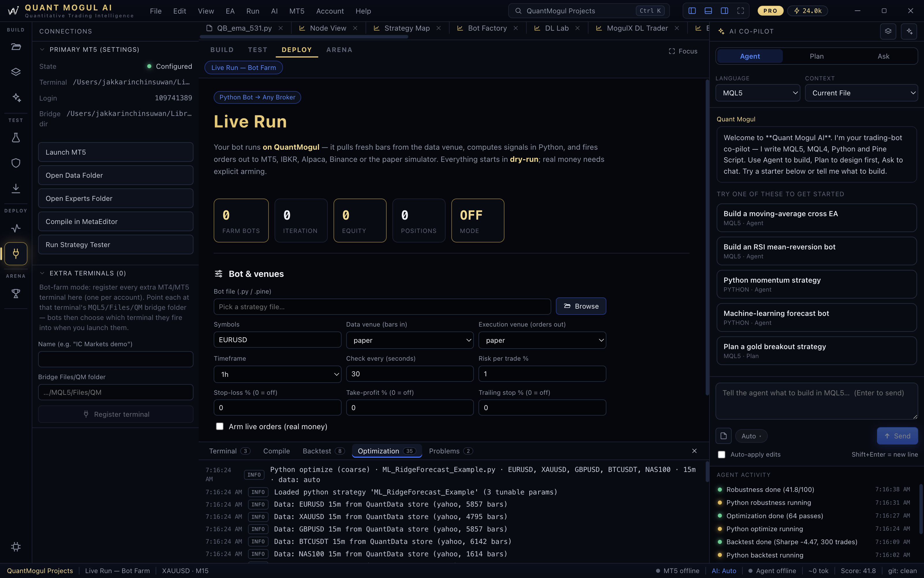
Task: Close the QB_ema_531.py tab
Action: pos(281,28)
